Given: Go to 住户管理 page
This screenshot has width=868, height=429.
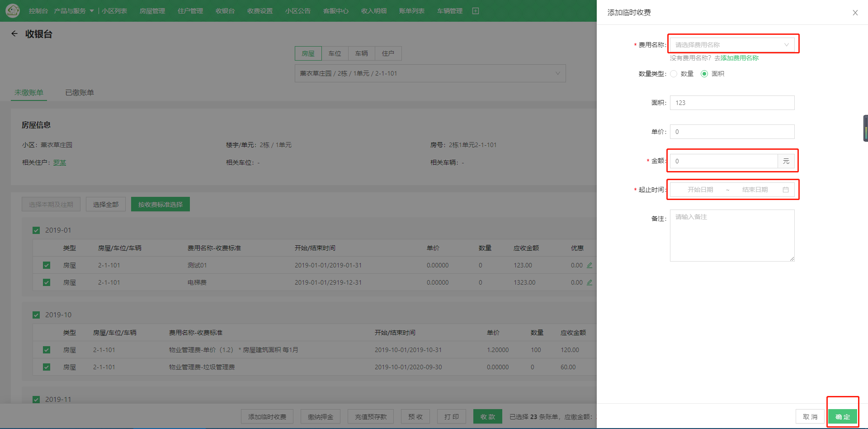Looking at the screenshot, I should point(190,11).
